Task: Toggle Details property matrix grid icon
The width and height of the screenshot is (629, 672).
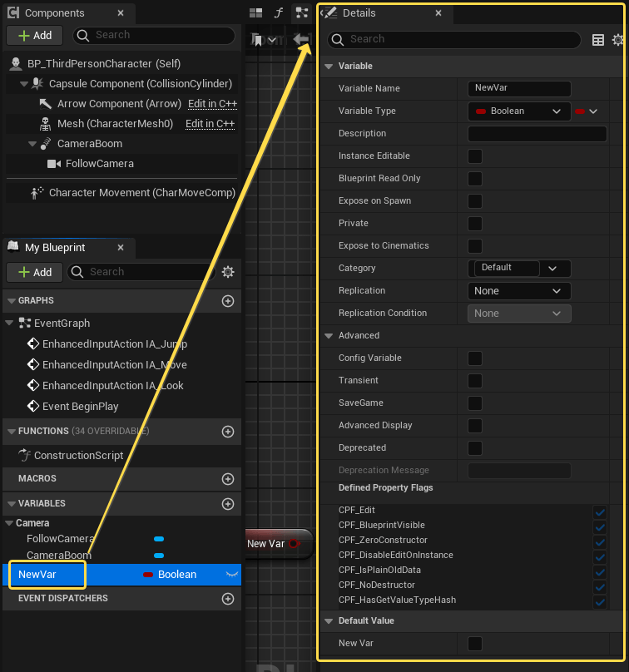Action: (x=597, y=40)
